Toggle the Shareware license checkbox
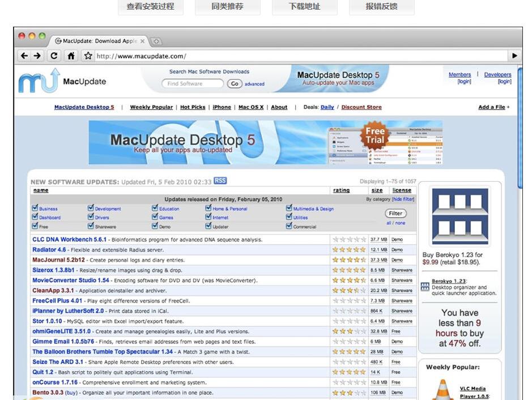The height and width of the screenshot is (400, 532). click(x=91, y=226)
